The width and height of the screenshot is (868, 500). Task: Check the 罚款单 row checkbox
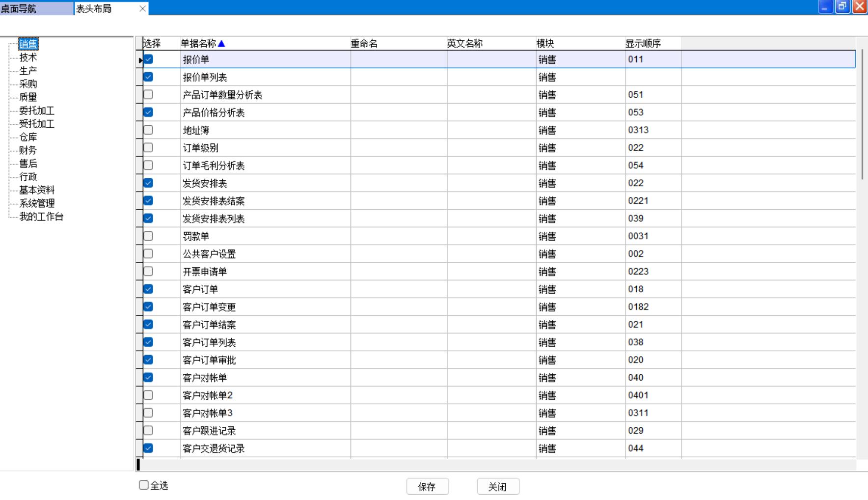click(148, 236)
